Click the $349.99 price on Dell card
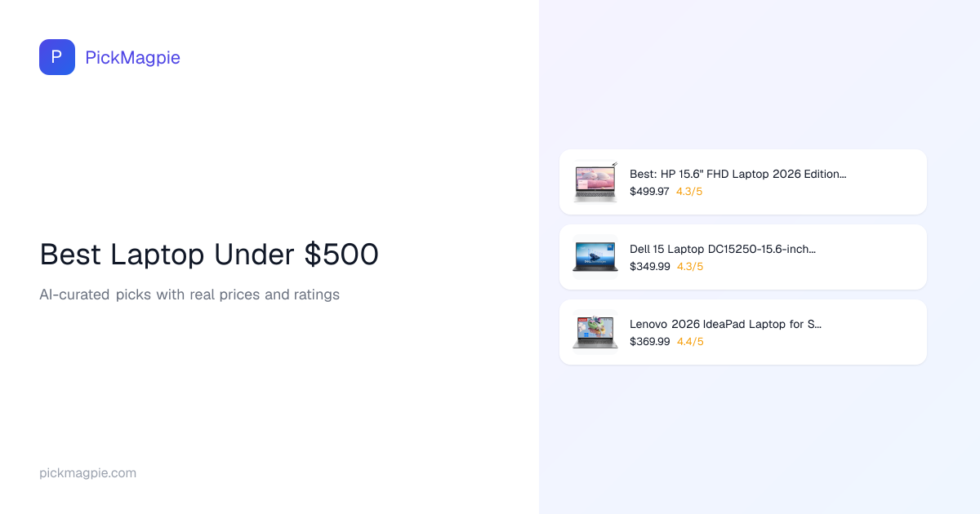 649,267
